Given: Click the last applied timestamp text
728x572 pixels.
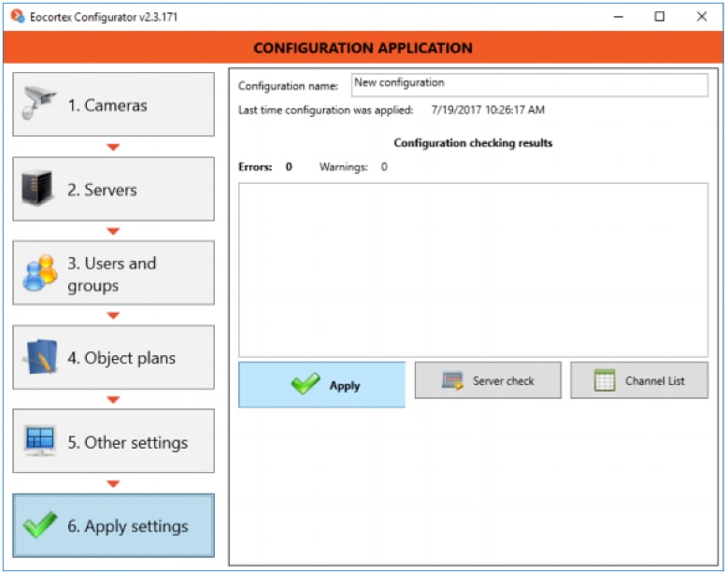Looking at the screenshot, I should [x=487, y=110].
